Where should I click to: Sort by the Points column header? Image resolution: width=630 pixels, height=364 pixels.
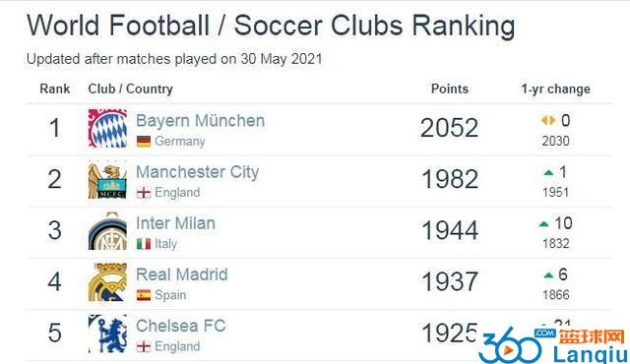point(450,89)
